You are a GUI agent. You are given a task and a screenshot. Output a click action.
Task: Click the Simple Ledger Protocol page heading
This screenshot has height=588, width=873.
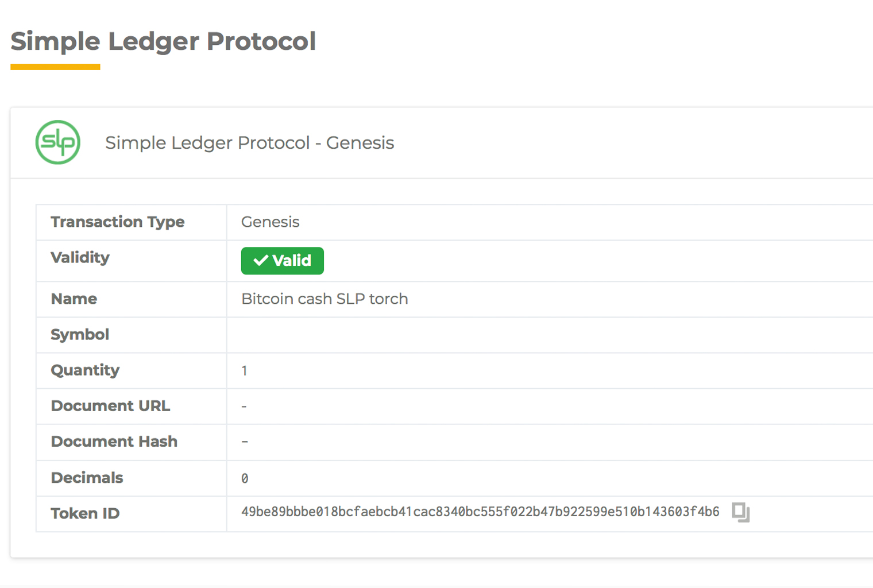[163, 41]
